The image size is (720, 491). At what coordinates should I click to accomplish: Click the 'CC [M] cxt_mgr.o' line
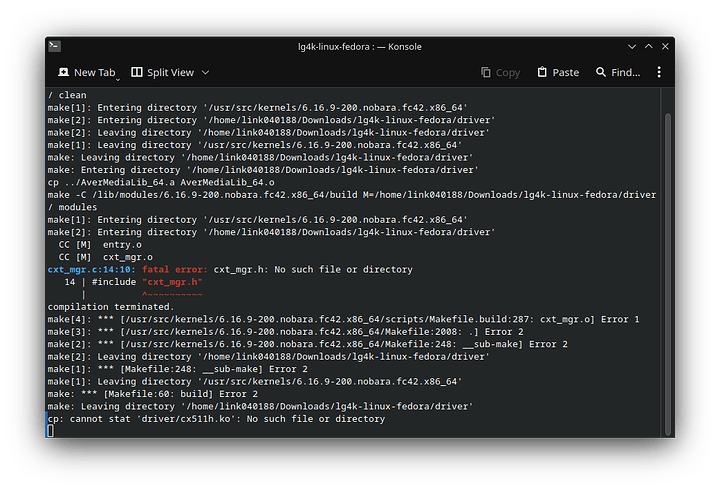(106, 257)
